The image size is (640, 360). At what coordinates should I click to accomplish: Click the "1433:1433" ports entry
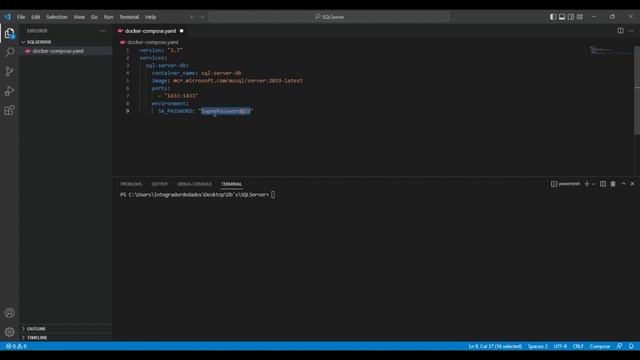click(181, 96)
